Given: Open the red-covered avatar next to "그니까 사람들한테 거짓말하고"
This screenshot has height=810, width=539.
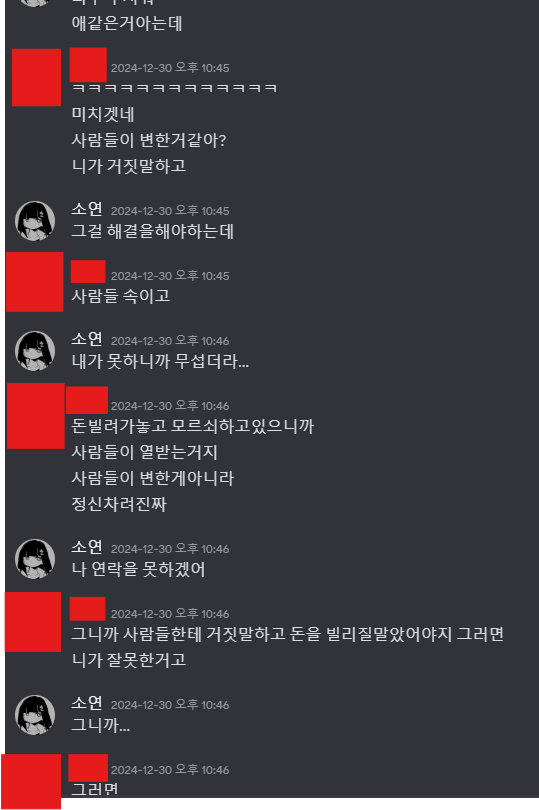Looking at the screenshot, I should coord(33,622).
